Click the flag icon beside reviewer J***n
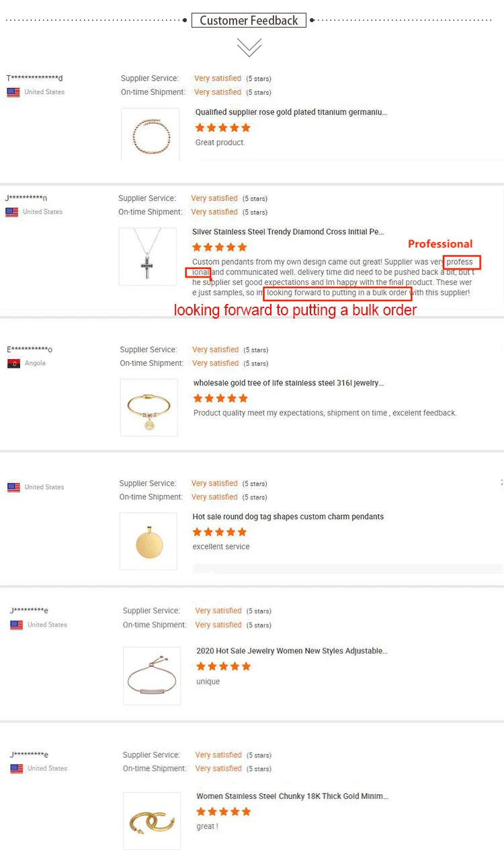This screenshot has width=504, height=854. 12,212
